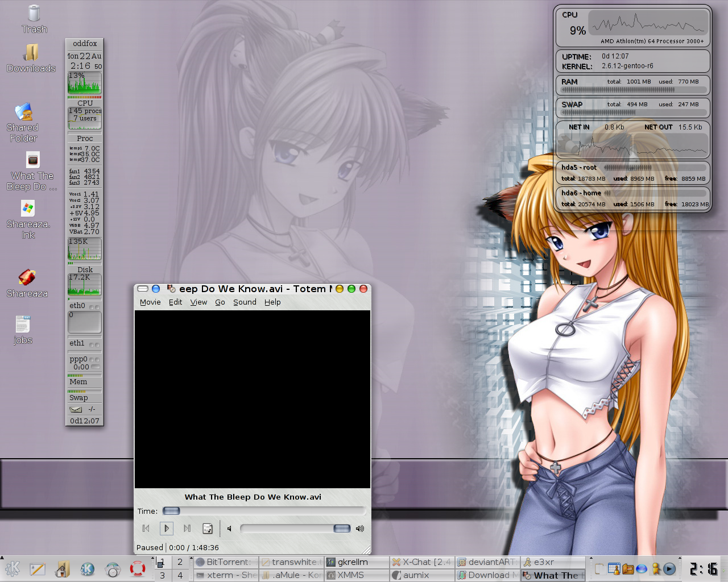Click the "0:00 / 1:48:36" status text
This screenshot has width=728, height=582.
click(194, 548)
